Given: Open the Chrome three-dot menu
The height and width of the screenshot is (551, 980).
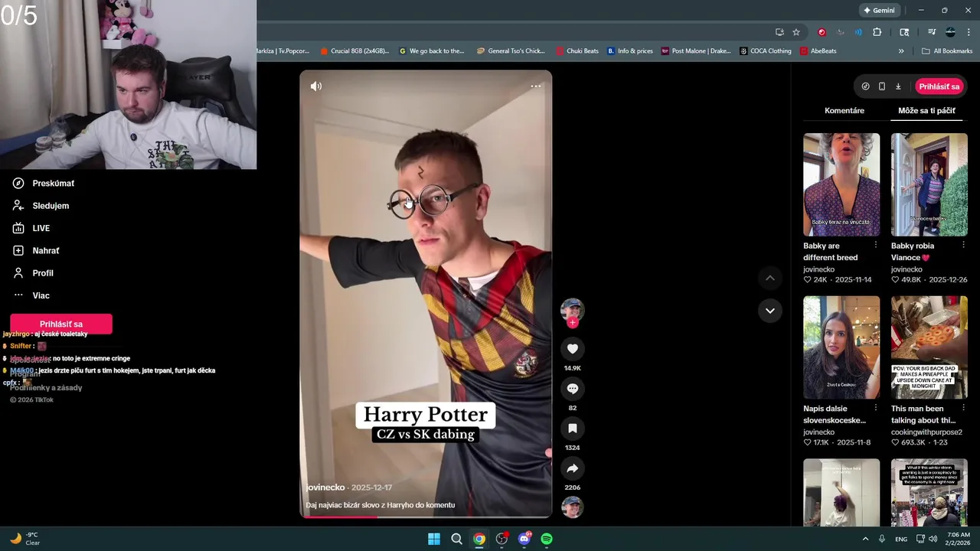Looking at the screenshot, I should pyautogui.click(x=969, y=32).
